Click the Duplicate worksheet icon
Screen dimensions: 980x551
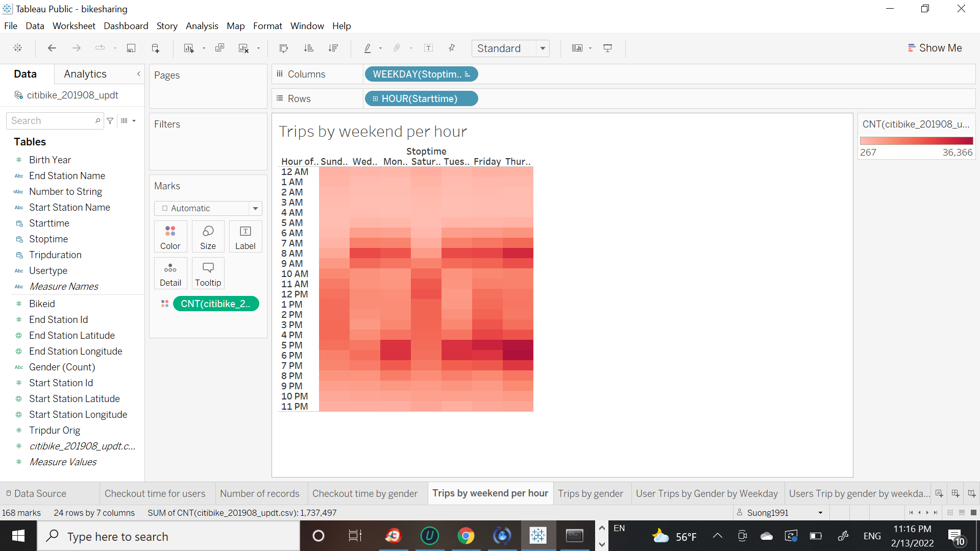pos(220,48)
